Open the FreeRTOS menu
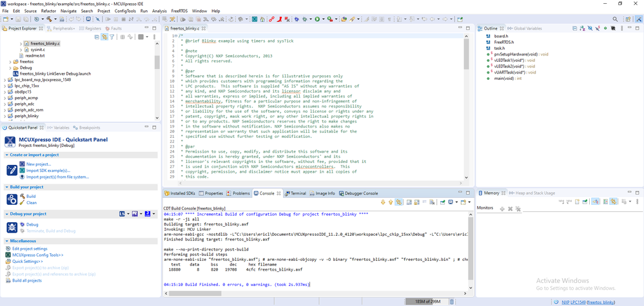The width and height of the screenshot is (644, 306). (x=179, y=11)
